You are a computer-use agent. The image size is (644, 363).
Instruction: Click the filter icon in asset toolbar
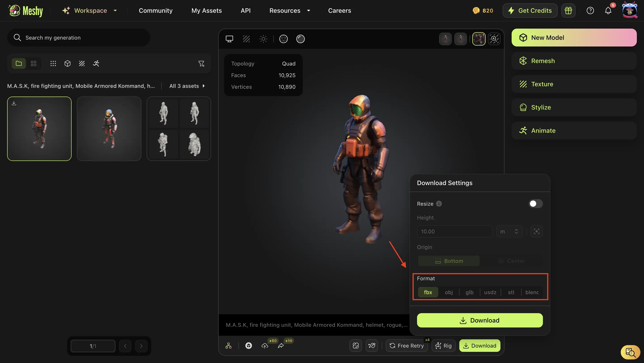pyautogui.click(x=201, y=63)
